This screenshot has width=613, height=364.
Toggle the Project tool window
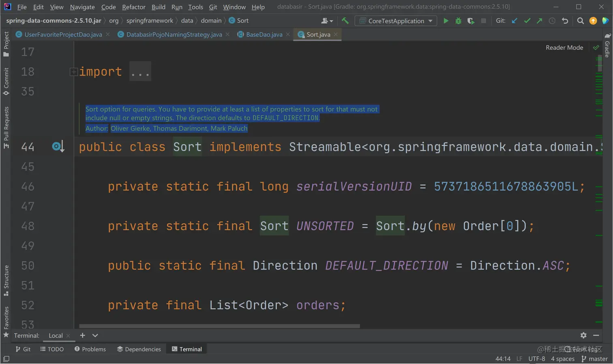click(x=6, y=44)
